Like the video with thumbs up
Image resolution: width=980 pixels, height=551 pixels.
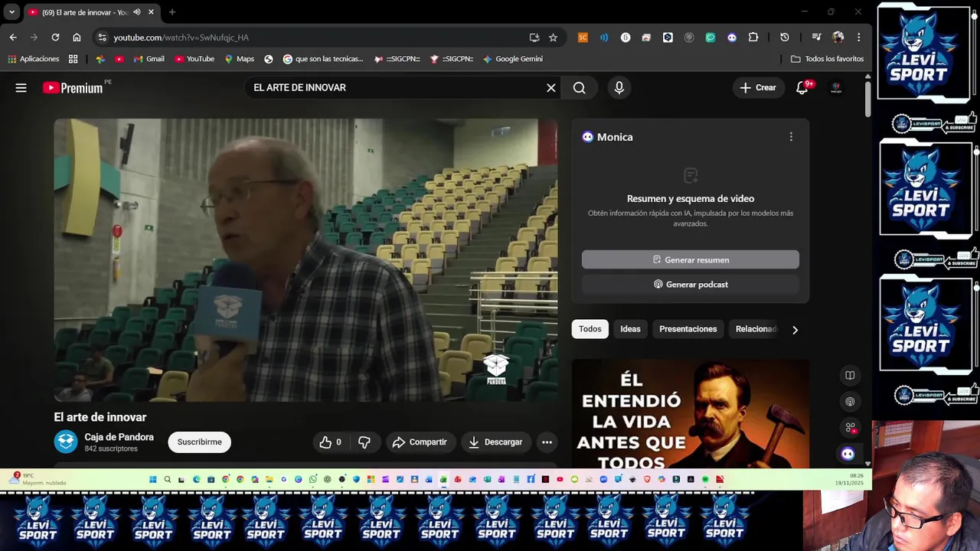pyautogui.click(x=330, y=442)
